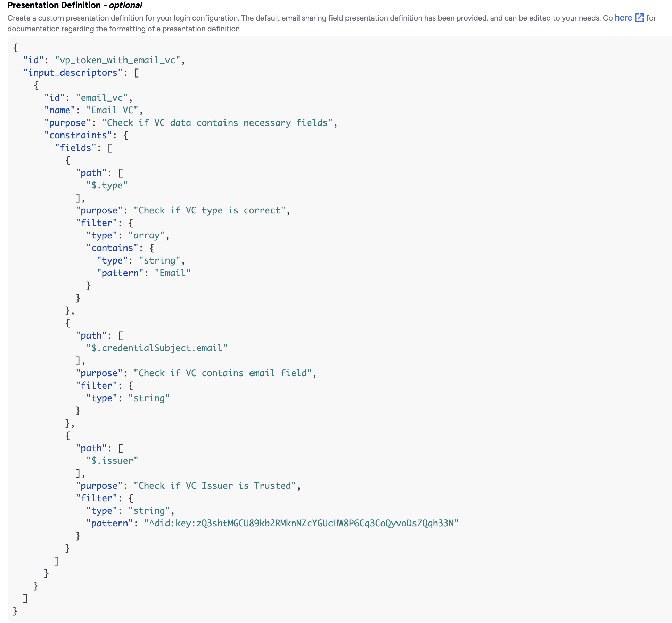Click the "vp_token_with_email_vc" id value
The image size is (672, 623).
click(117, 60)
